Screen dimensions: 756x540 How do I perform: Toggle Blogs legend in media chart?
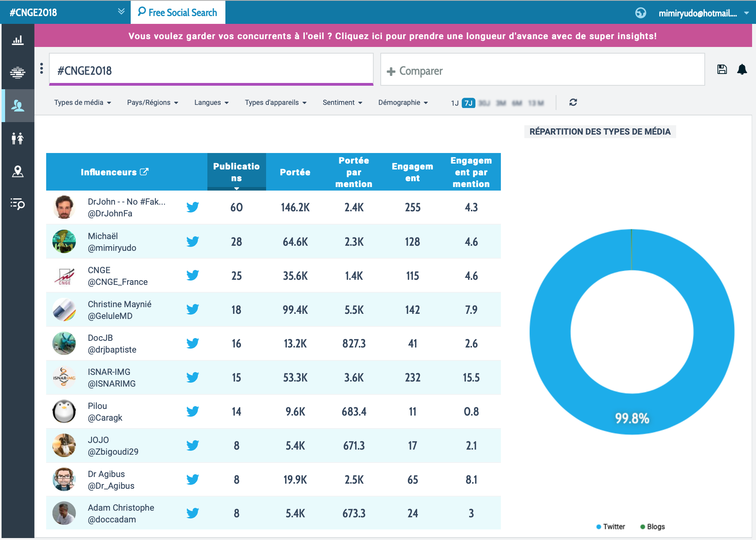click(653, 527)
